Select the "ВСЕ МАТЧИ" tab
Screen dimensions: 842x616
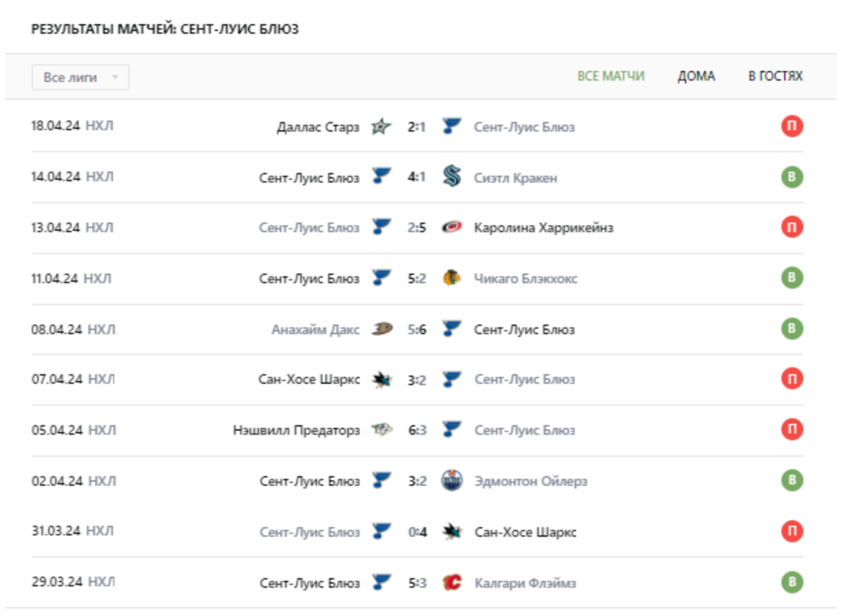[x=610, y=76]
